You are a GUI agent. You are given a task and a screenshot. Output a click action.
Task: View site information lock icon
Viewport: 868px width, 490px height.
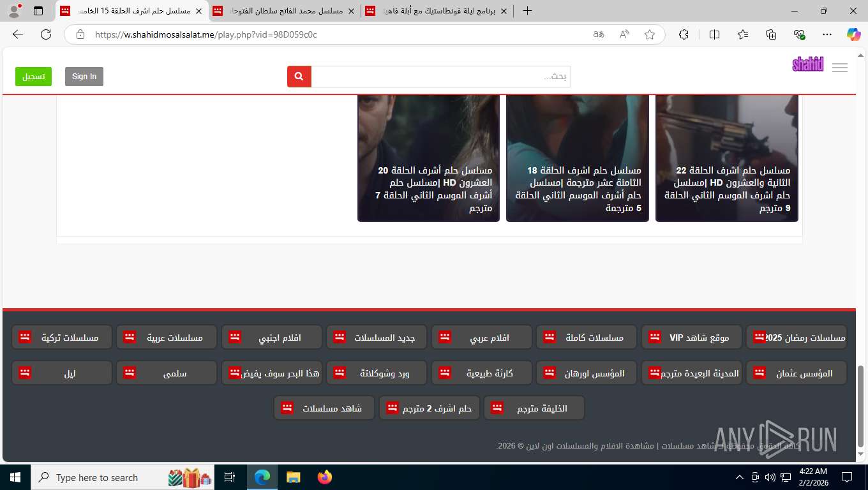(x=80, y=34)
